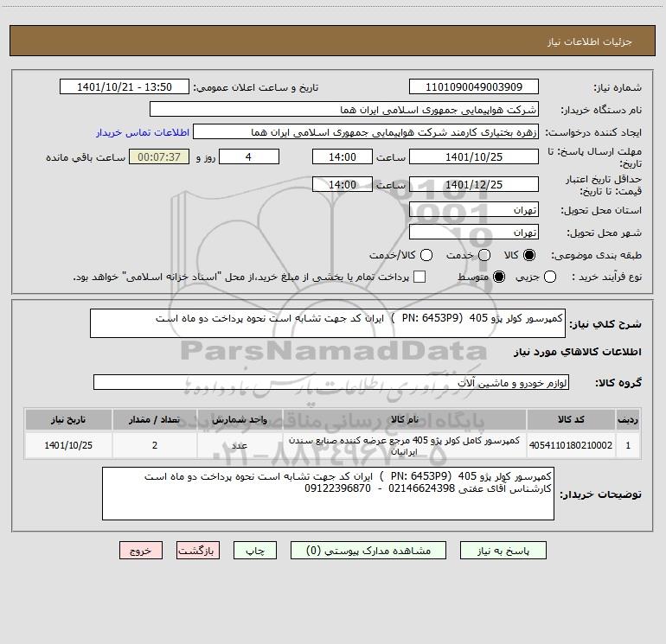Click the چاپ print button
Image resolution: width=666 pixels, height=644 pixels.
[255, 551]
